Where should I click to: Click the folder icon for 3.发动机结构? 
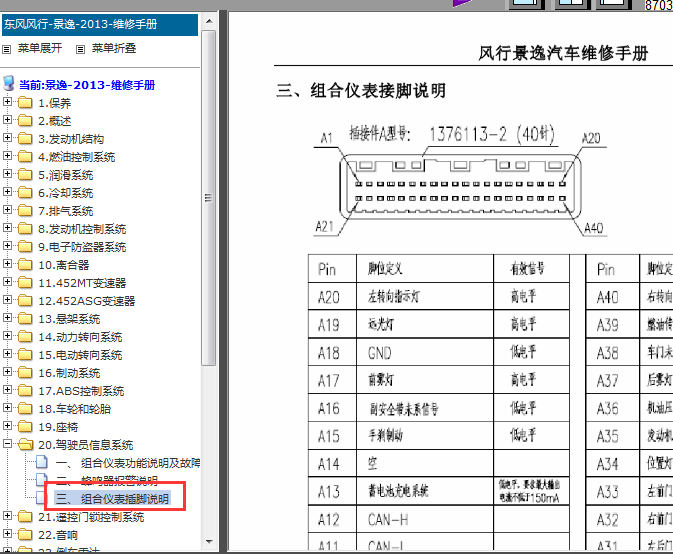(x=25, y=139)
